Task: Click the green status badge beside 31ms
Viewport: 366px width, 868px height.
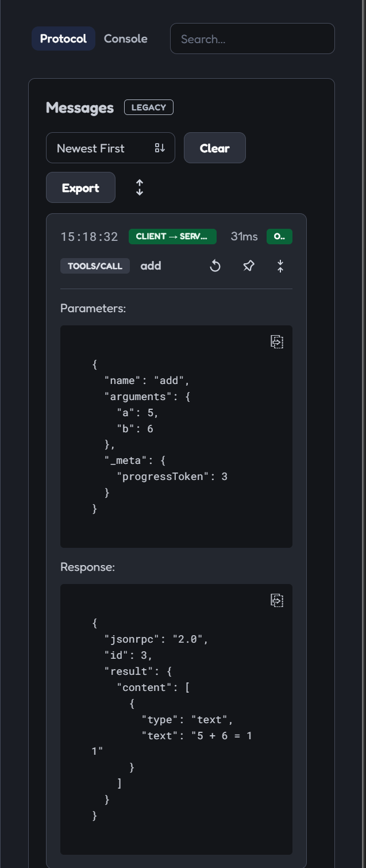Action: coord(279,236)
